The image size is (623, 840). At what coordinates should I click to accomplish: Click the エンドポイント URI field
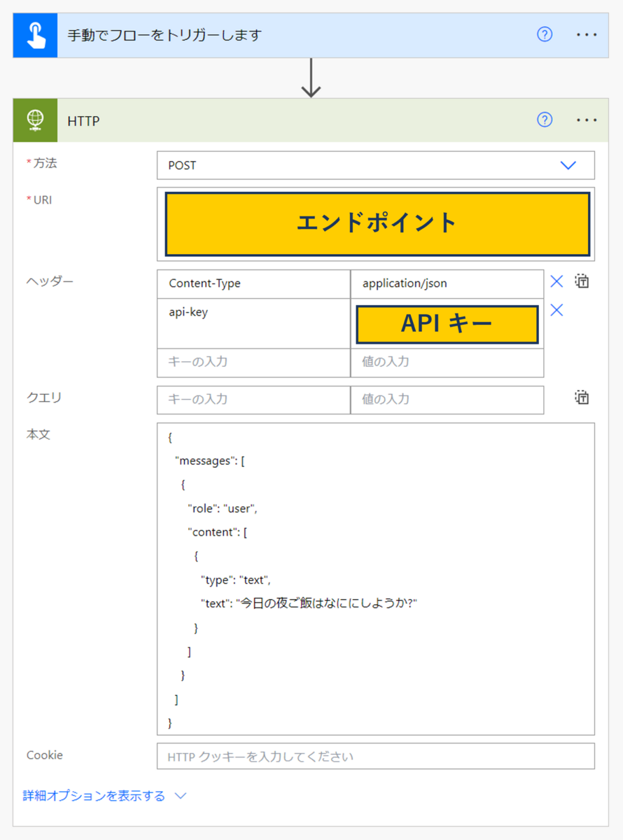coord(376,223)
